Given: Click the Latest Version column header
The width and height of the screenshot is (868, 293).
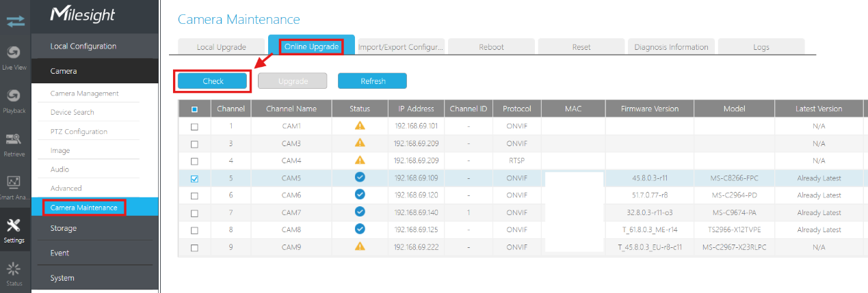Looking at the screenshot, I should coord(819,109).
